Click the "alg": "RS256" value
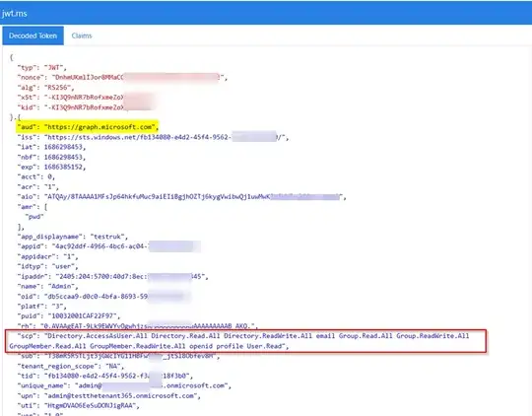The height and width of the screenshot is (416, 532). (x=60, y=88)
